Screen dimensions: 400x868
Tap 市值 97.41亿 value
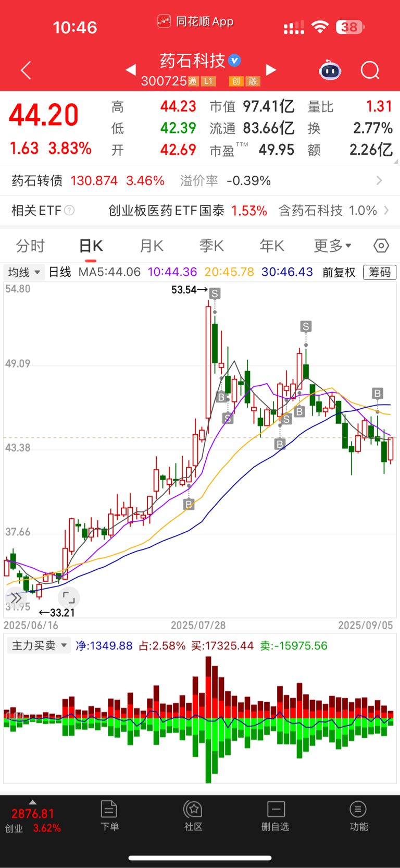coord(269,106)
